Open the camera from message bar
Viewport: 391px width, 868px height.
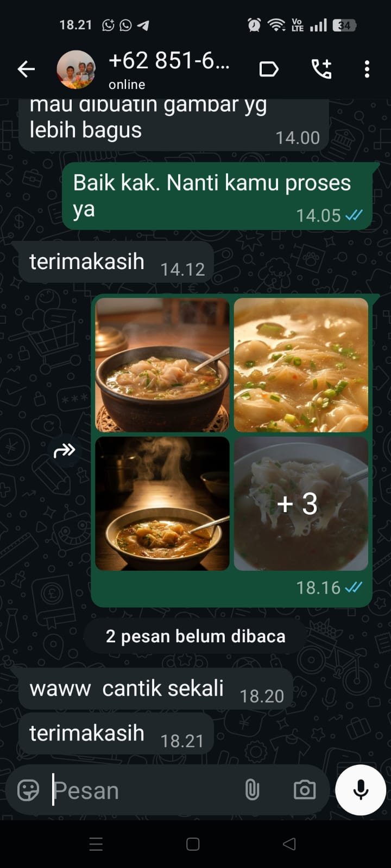pyautogui.click(x=305, y=790)
